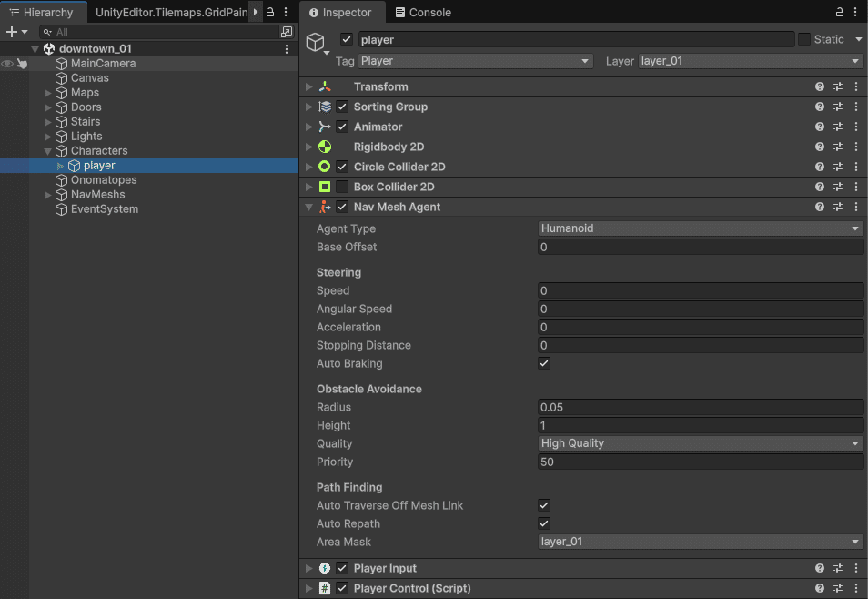This screenshot has width=868, height=599.
Task: Click the Nav Mesh Agent component icon
Action: [x=324, y=207]
